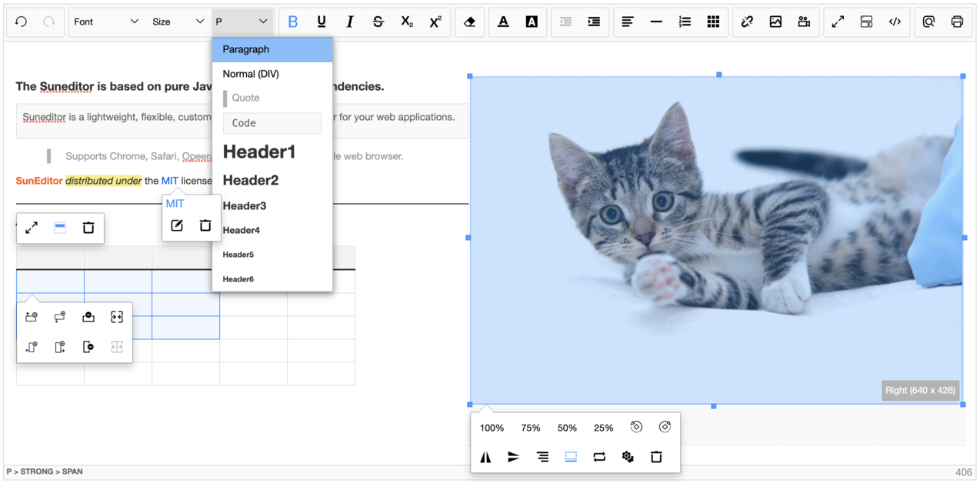Viewport: 980px width, 483px height.
Task: Insert a horizontal rule from the toolbar
Action: (x=656, y=22)
